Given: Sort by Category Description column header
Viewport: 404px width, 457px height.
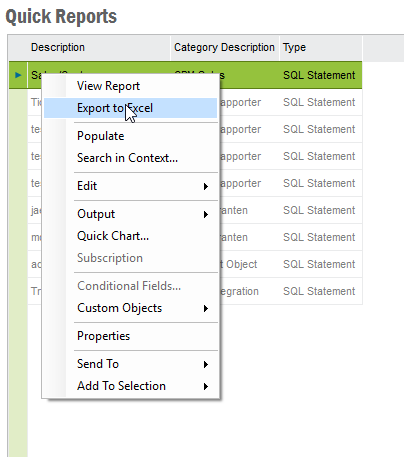Looking at the screenshot, I should click(x=225, y=47).
